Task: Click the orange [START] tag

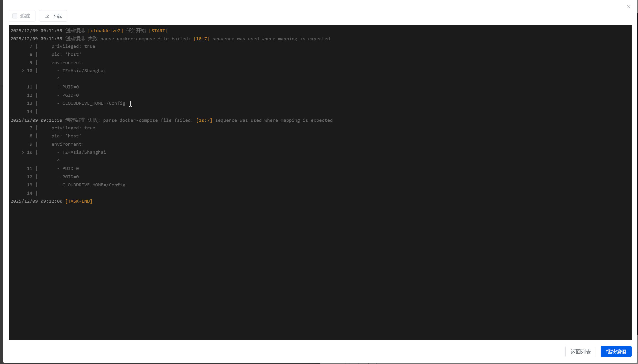Action: coord(158,31)
